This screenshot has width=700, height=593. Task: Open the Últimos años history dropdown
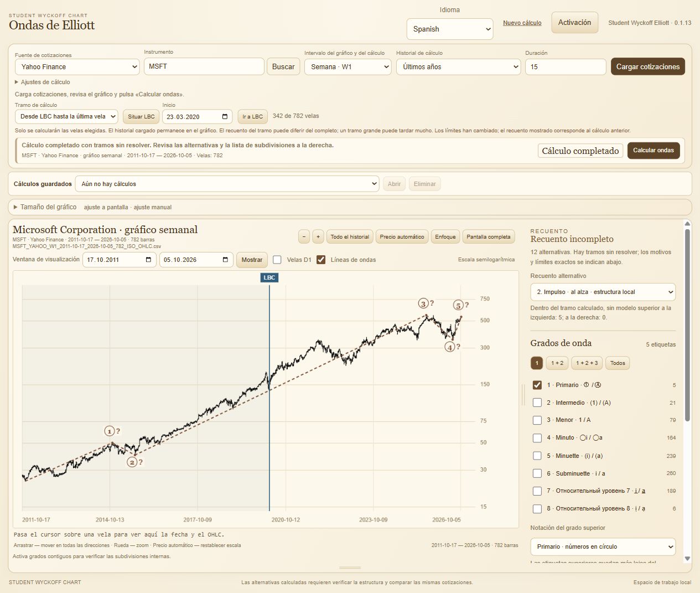click(x=459, y=67)
